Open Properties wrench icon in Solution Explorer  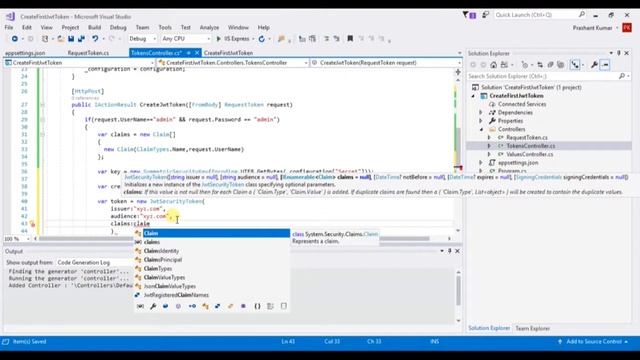click(594, 65)
